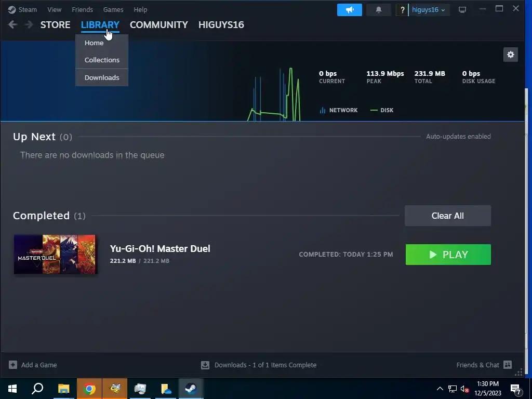
Task: Switch to Chrome in the taskbar
Action: point(89,389)
